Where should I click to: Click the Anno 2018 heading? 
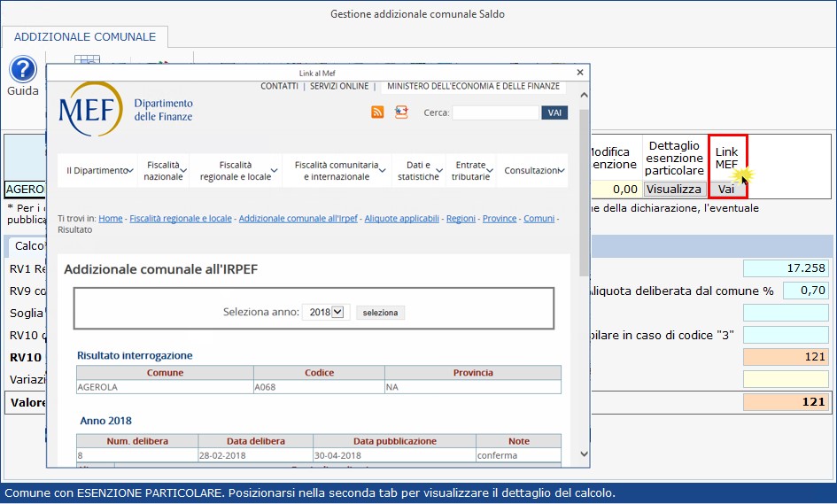coord(105,421)
